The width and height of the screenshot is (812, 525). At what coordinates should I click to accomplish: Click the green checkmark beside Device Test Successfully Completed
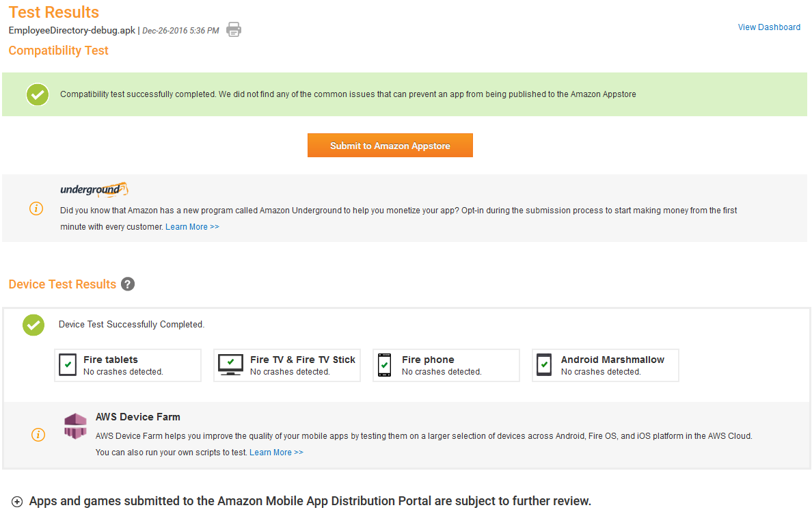pyautogui.click(x=33, y=325)
